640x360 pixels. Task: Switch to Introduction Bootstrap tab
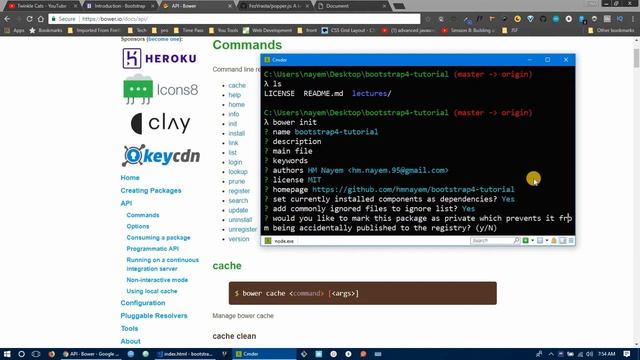coord(119,6)
